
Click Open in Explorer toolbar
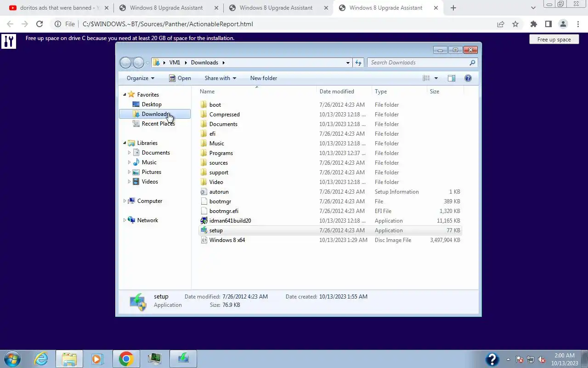(x=180, y=78)
